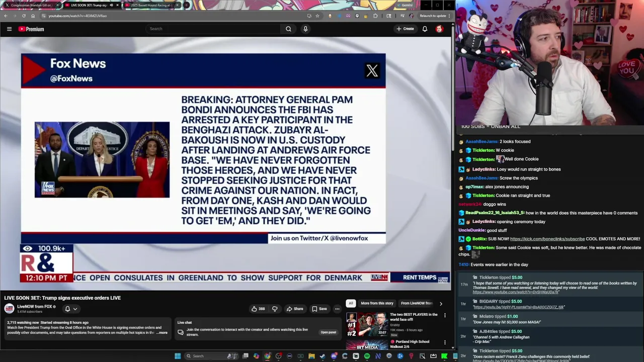This screenshot has width=644, height=362.
Task: Like the video showing 388 likes
Action: tap(258, 309)
